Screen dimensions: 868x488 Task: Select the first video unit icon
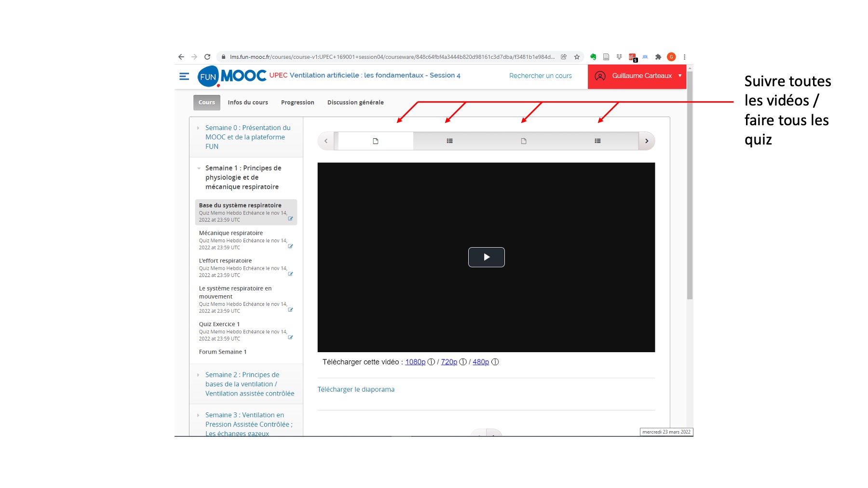pos(376,141)
